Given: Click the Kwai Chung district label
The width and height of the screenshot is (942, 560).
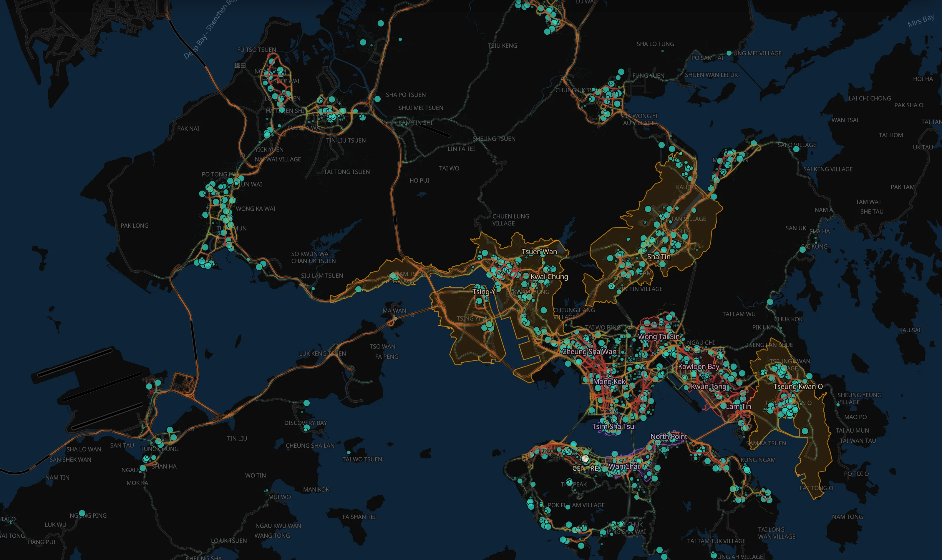Looking at the screenshot, I should click(x=549, y=276).
